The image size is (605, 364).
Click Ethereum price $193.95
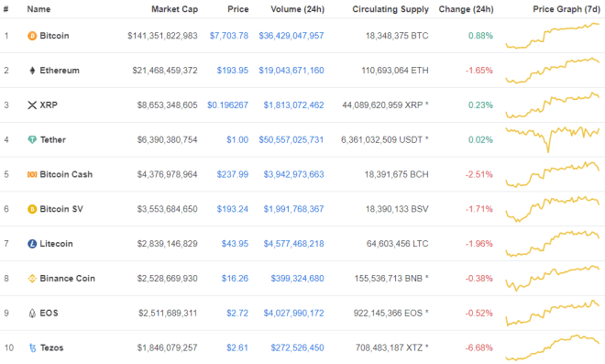coord(232,71)
